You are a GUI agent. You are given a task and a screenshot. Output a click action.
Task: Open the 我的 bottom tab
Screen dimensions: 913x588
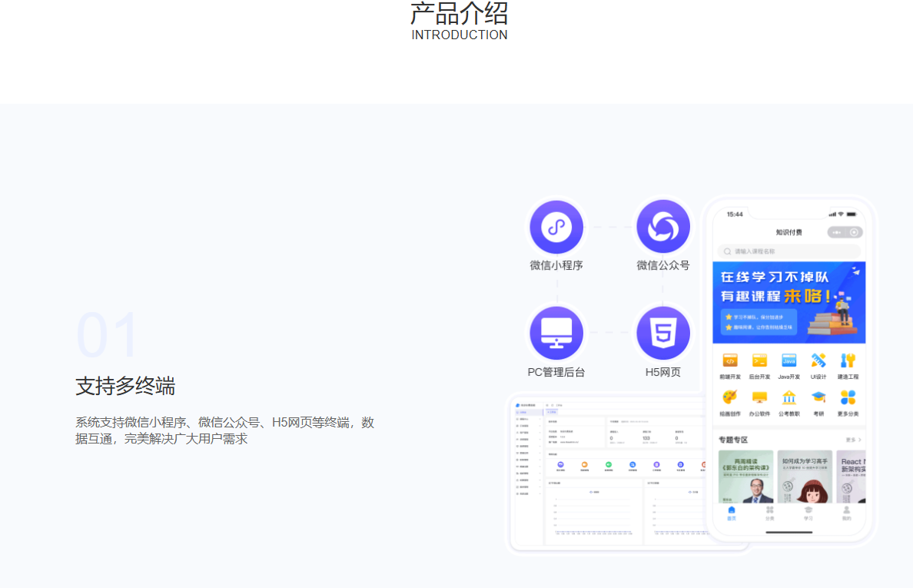pos(846,513)
